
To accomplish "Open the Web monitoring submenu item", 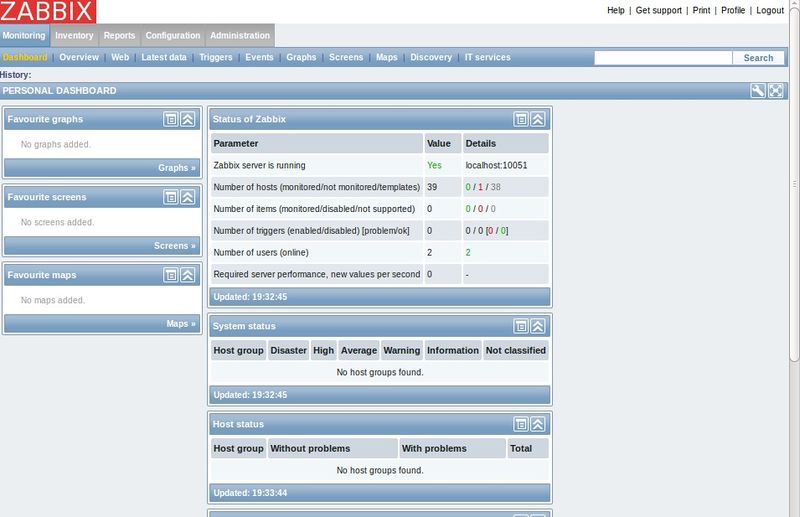I will 120,57.
